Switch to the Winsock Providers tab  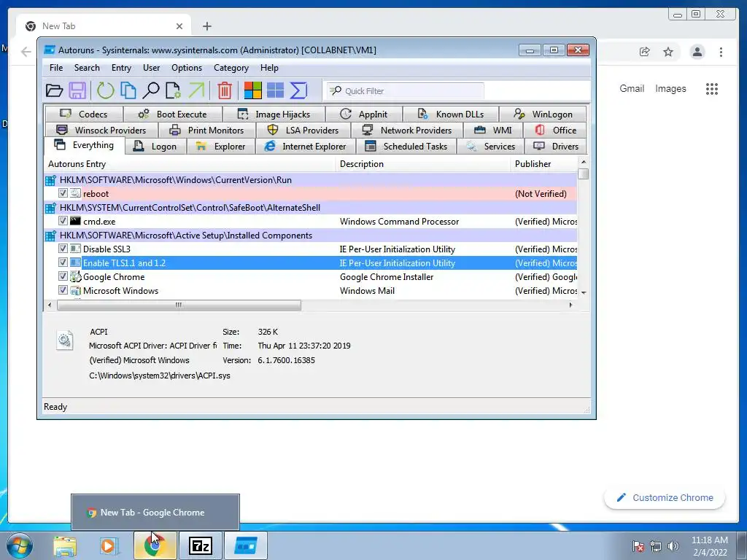(101, 130)
